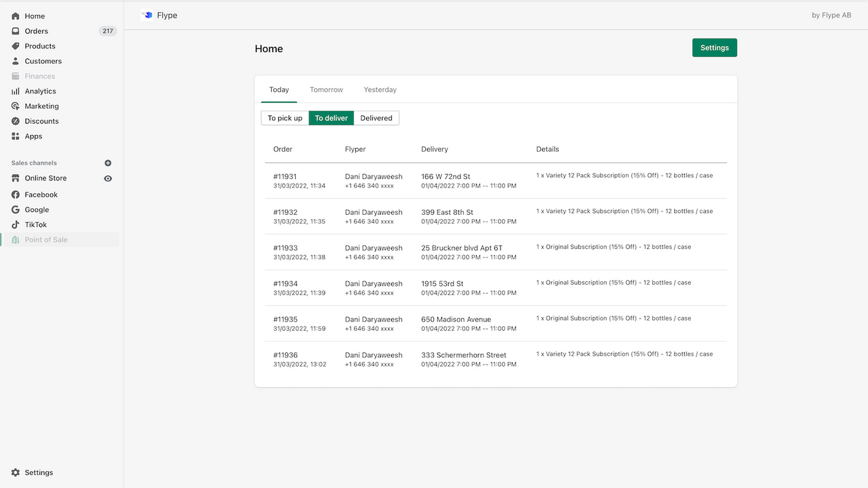Click the Home house icon in sidebar
Screen dimensions: 868x488
pyautogui.click(x=16, y=16)
